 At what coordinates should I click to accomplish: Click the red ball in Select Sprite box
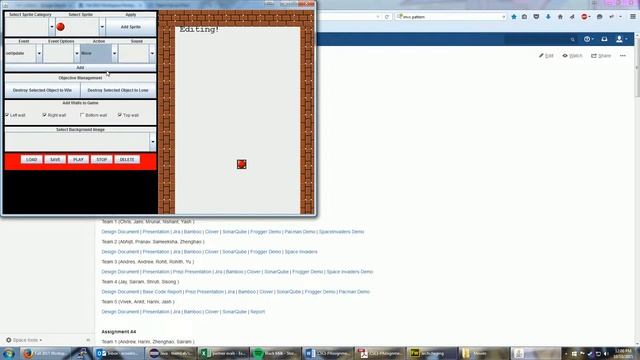tap(60, 27)
